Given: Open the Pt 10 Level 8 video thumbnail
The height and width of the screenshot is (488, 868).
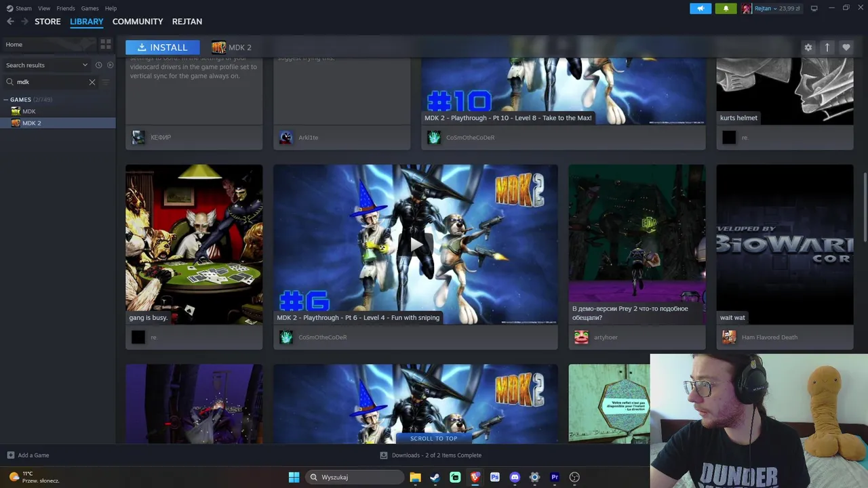Looking at the screenshot, I should 564,91.
